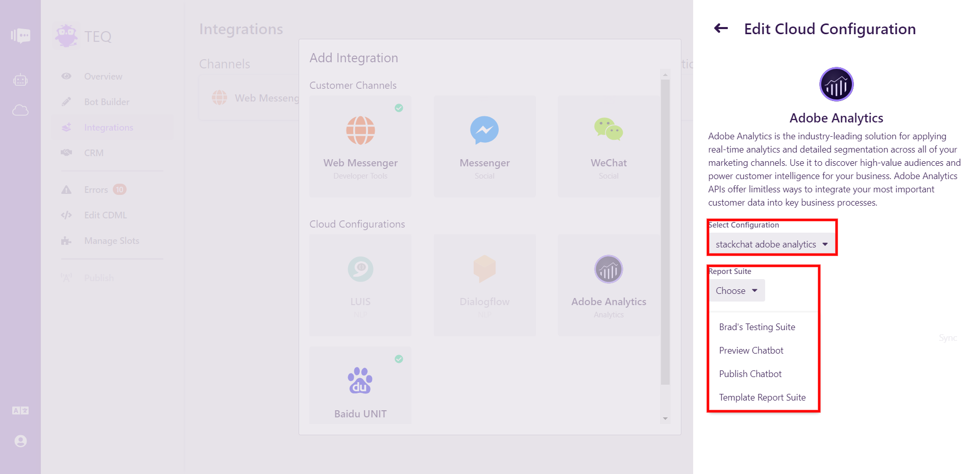Click the faded Sync button
Viewport: 980px width, 474px height.
948,338
